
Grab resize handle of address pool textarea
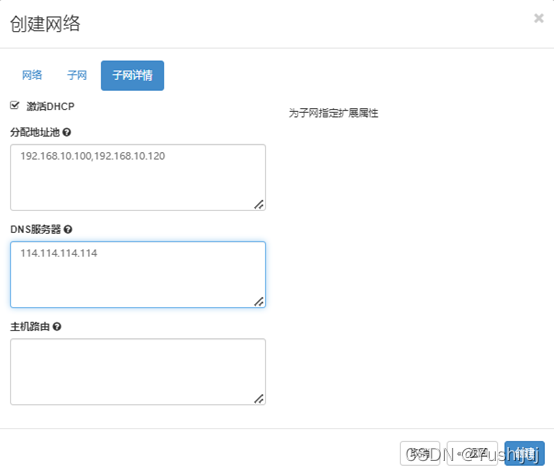click(x=259, y=204)
